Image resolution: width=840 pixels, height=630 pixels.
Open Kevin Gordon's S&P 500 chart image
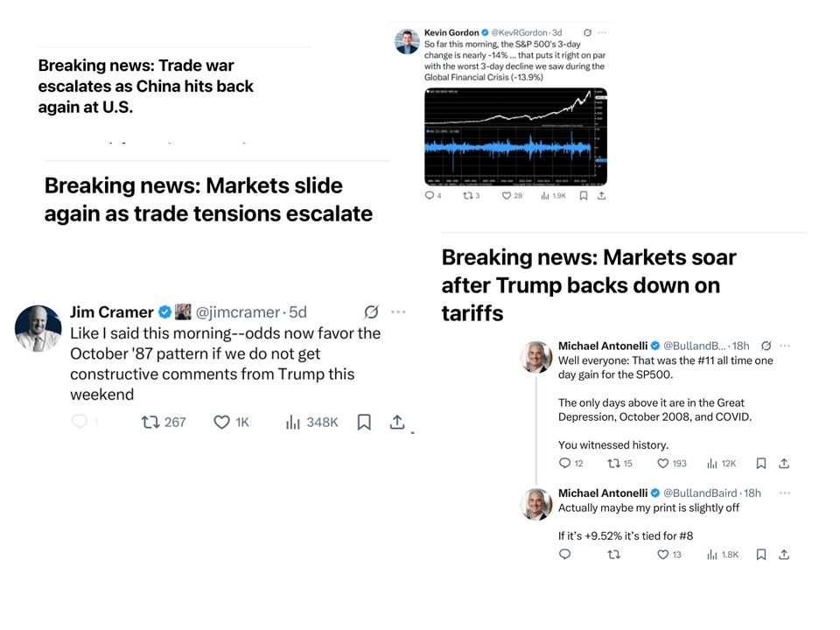(x=515, y=136)
